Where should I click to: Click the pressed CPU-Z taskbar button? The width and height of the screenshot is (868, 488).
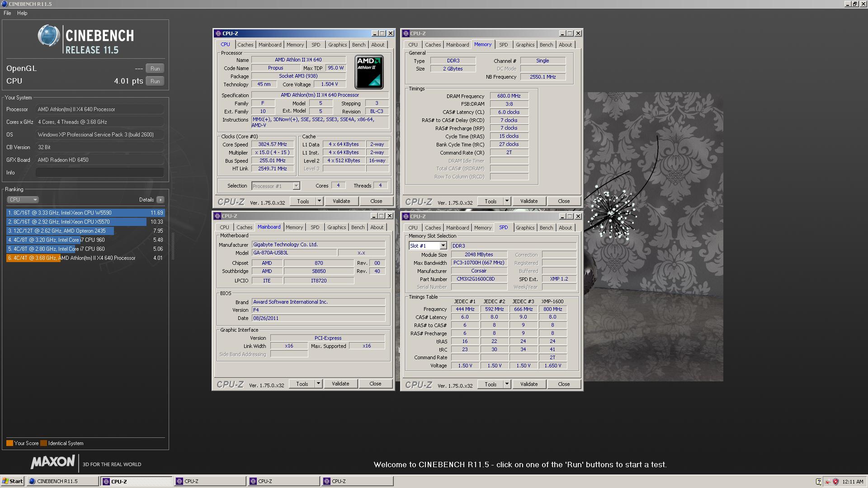point(137,481)
